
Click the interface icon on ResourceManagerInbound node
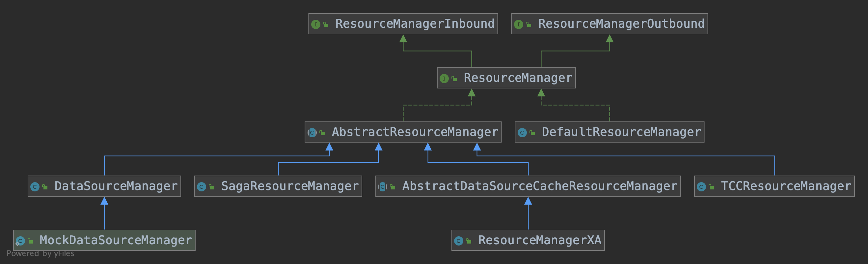coord(315,24)
